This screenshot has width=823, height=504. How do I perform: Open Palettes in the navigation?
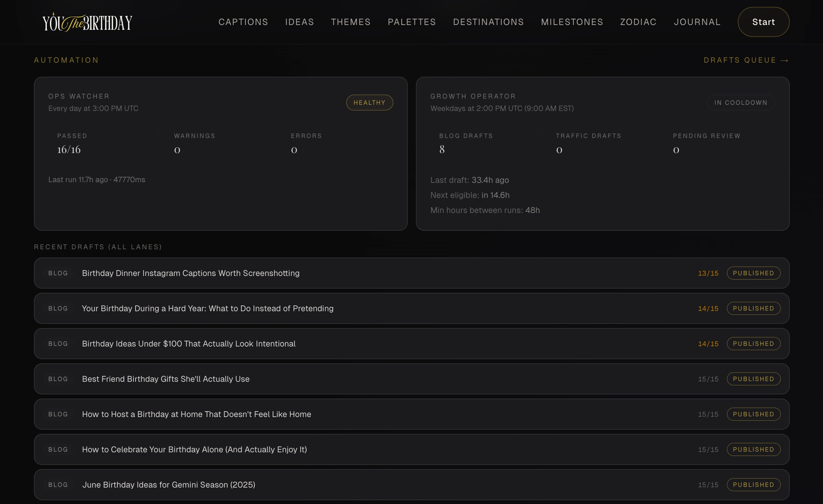pyautogui.click(x=412, y=22)
